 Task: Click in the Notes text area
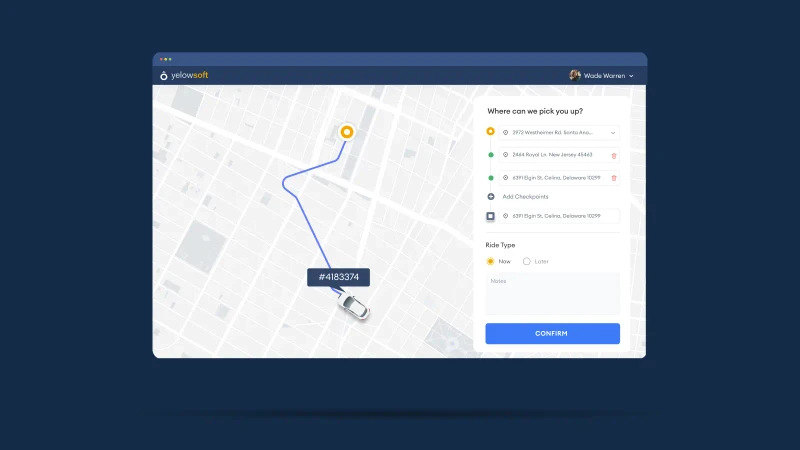point(552,294)
